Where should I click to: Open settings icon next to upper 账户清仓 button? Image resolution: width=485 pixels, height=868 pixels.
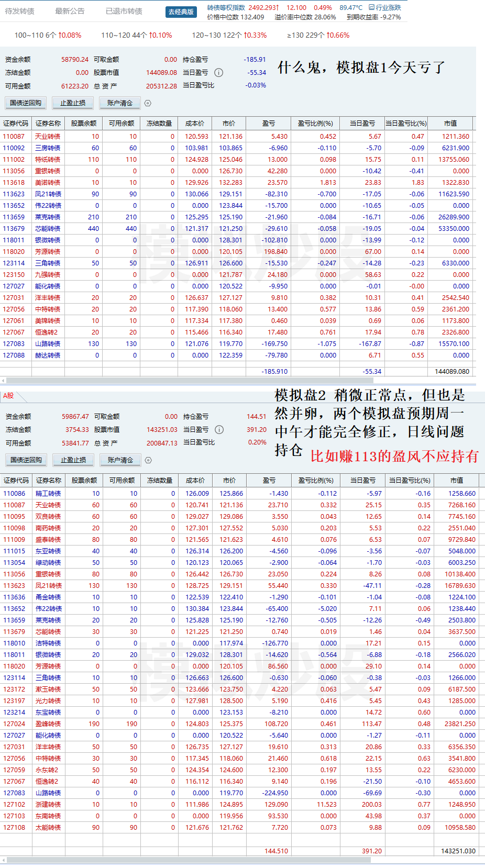pyautogui.click(x=148, y=103)
